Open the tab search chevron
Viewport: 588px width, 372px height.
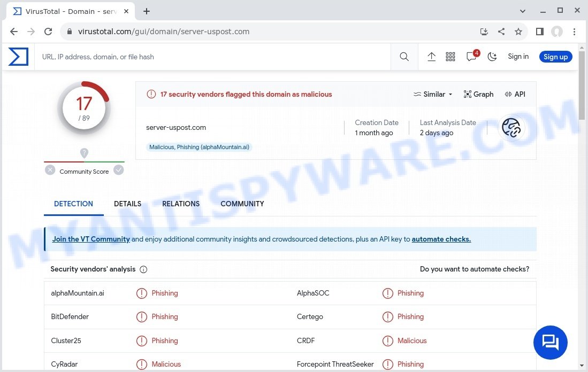click(x=522, y=11)
